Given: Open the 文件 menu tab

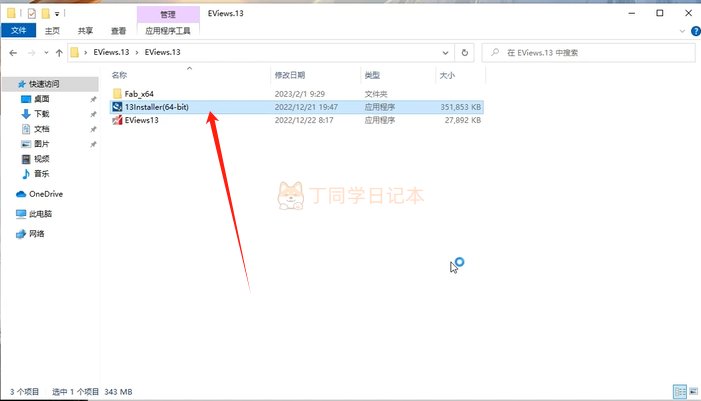Looking at the screenshot, I should (17, 31).
